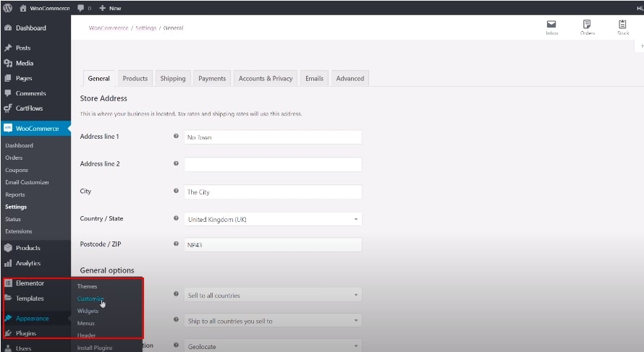Click help icon beside Address line 1
This screenshot has height=352, width=644.
tap(176, 136)
